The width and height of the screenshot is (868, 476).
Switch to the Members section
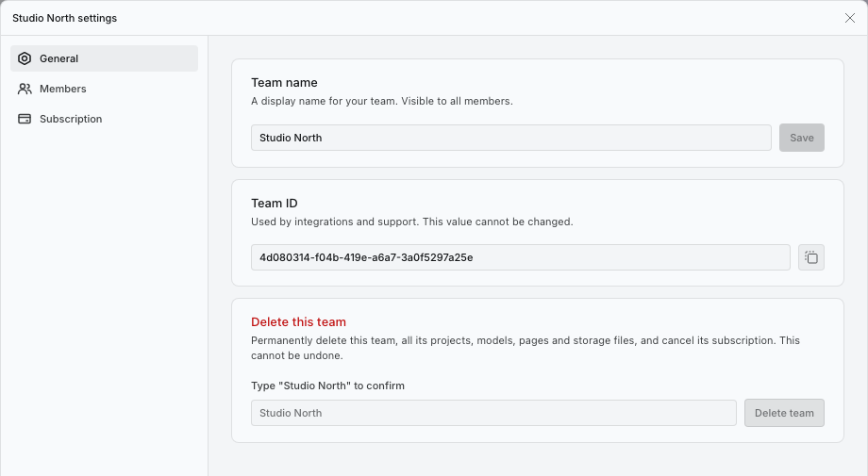(x=104, y=89)
